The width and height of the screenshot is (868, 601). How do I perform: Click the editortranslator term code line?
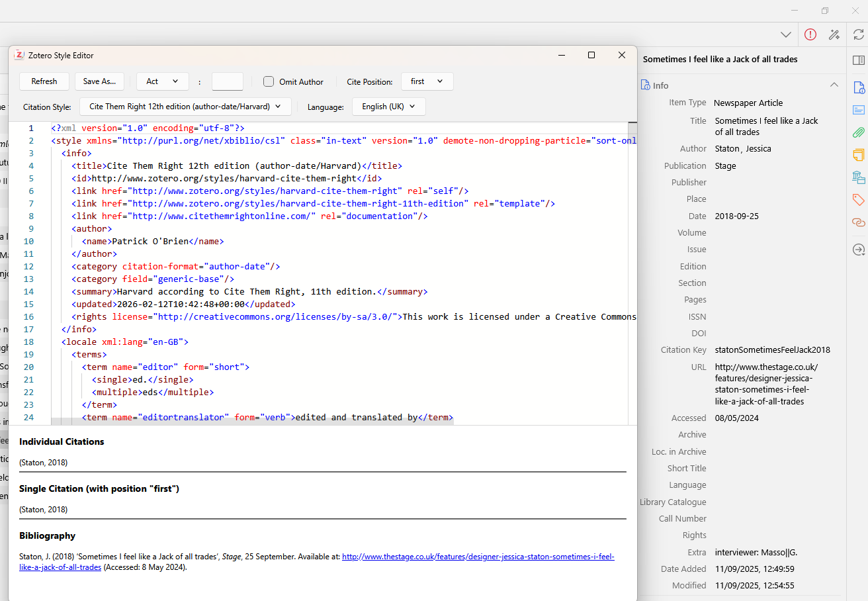[267, 417]
